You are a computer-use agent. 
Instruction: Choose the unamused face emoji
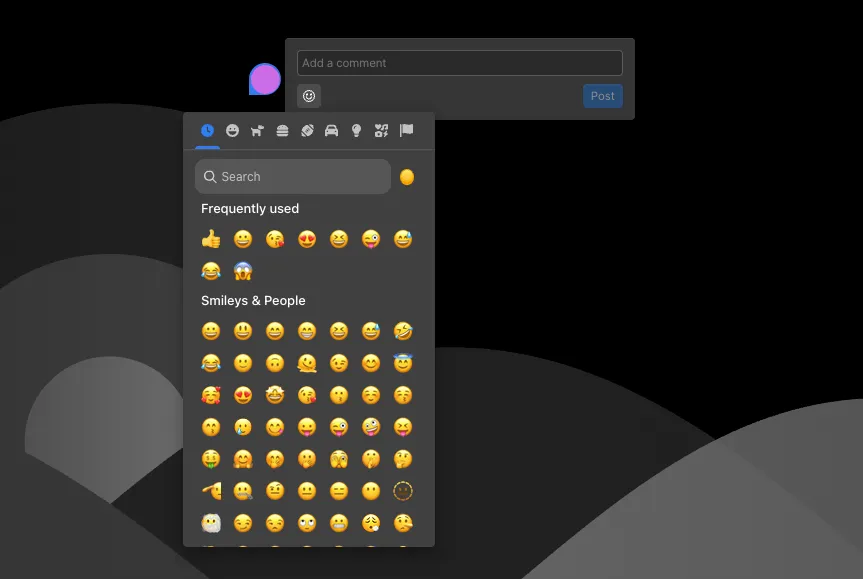point(275,522)
